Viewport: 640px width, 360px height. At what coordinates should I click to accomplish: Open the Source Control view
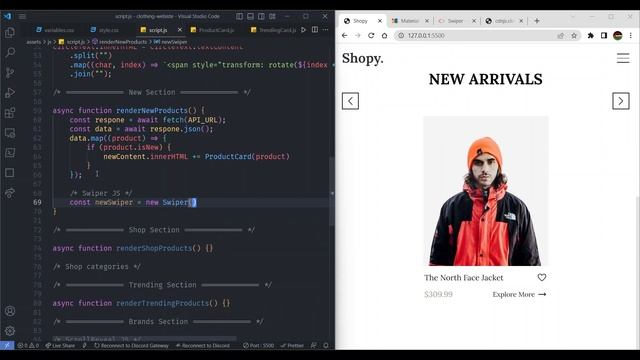(x=10, y=72)
